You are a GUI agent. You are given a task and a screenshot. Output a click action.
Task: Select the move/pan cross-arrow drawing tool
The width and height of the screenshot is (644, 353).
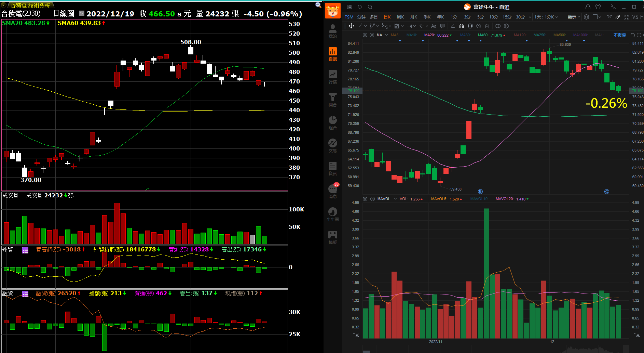(x=351, y=26)
